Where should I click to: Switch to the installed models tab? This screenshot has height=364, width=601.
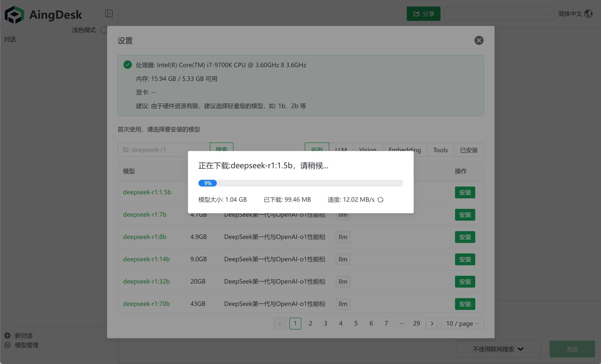pos(469,150)
